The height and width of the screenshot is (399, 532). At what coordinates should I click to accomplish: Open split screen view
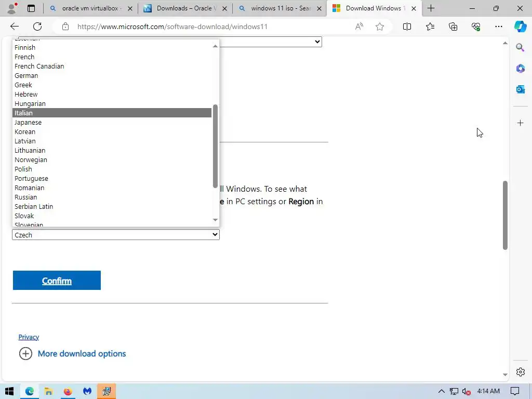pyautogui.click(x=407, y=26)
